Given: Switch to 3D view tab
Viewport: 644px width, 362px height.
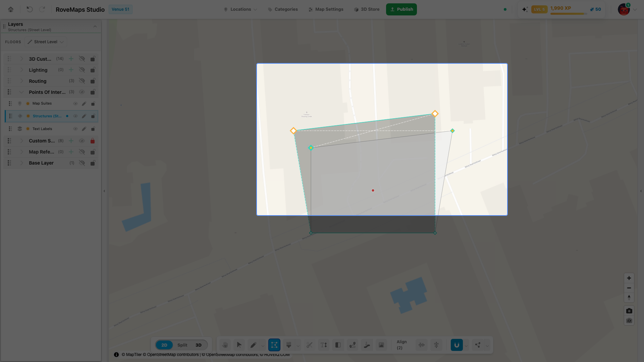Looking at the screenshot, I should (x=199, y=345).
